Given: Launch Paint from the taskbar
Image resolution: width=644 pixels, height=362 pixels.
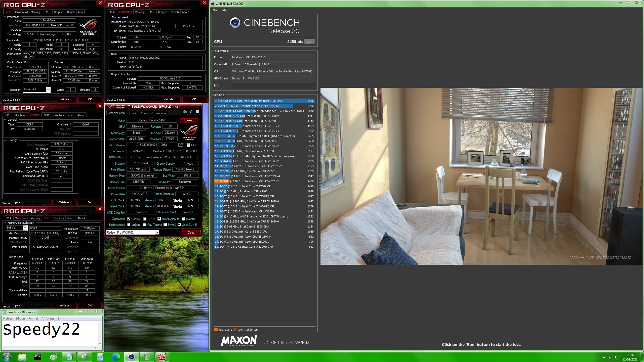Looking at the screenshot, I should [x=53, y=357].
